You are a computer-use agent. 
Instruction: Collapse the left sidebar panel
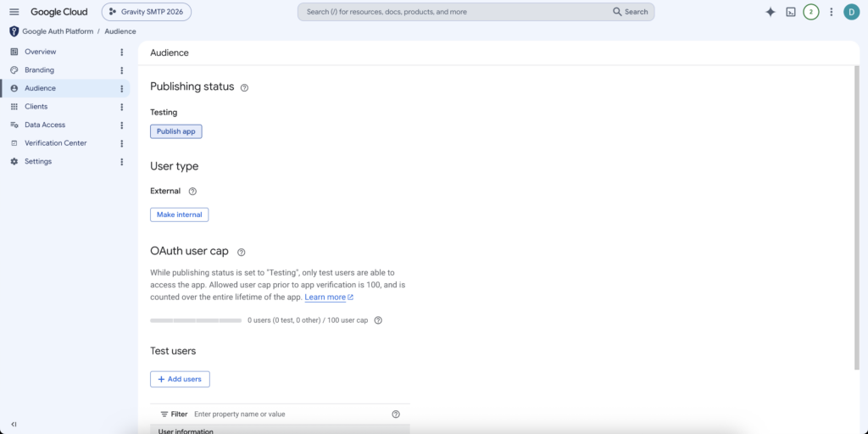(14, 424)
